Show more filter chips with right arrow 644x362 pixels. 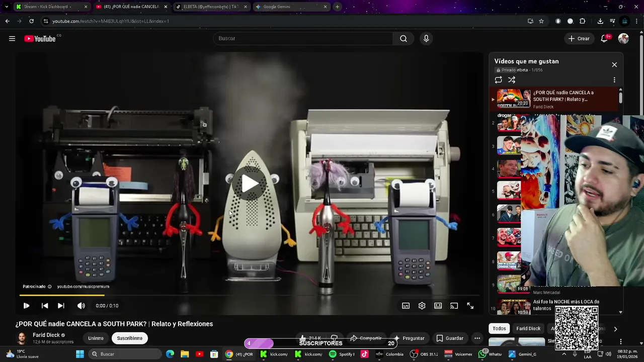coord(615,329)
